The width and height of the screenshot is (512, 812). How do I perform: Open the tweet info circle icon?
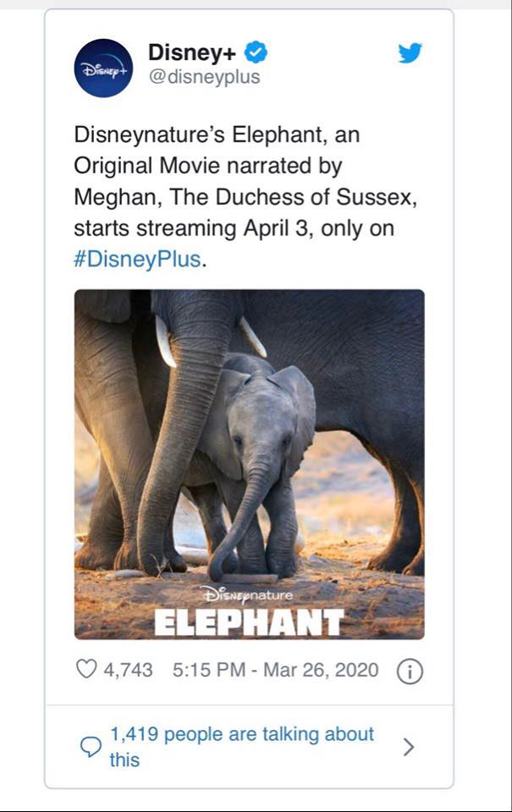click(410, 671)
